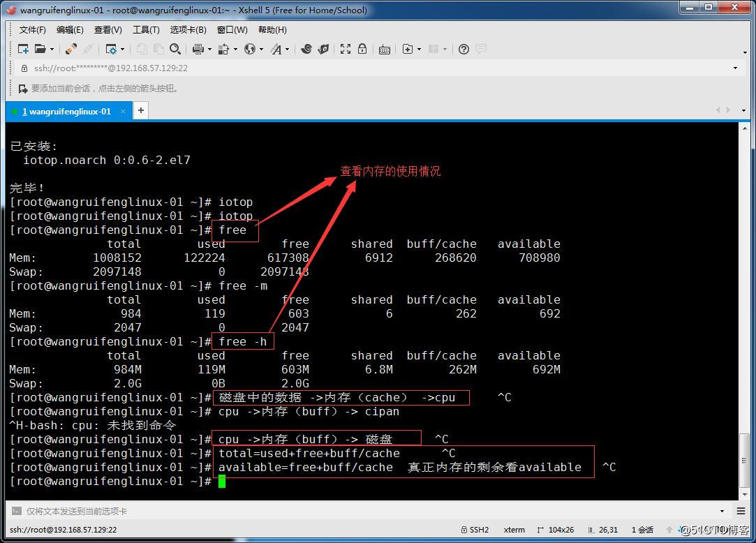Click the lock icon beside ssh address
This screenshot has width=756, height=543.
24,68
